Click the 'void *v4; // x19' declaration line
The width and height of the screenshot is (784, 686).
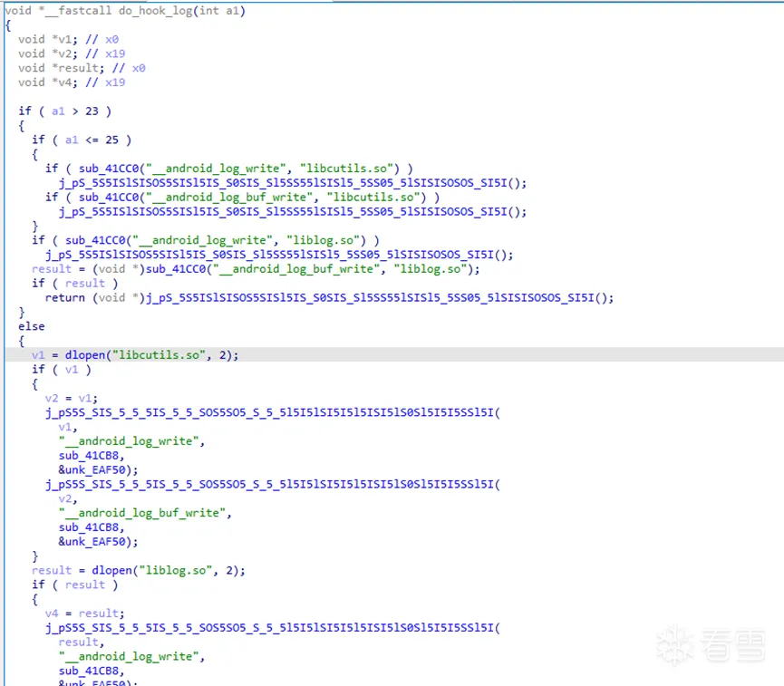(x=72, y=82)
